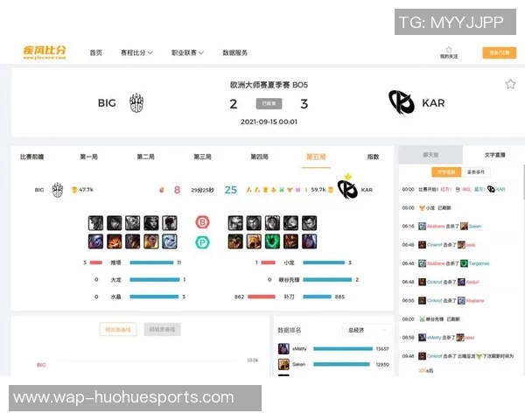This screenshot has height=420, width=525.
Task: Switch to the 文字直播 text live tab
Action: click(495, 155)
